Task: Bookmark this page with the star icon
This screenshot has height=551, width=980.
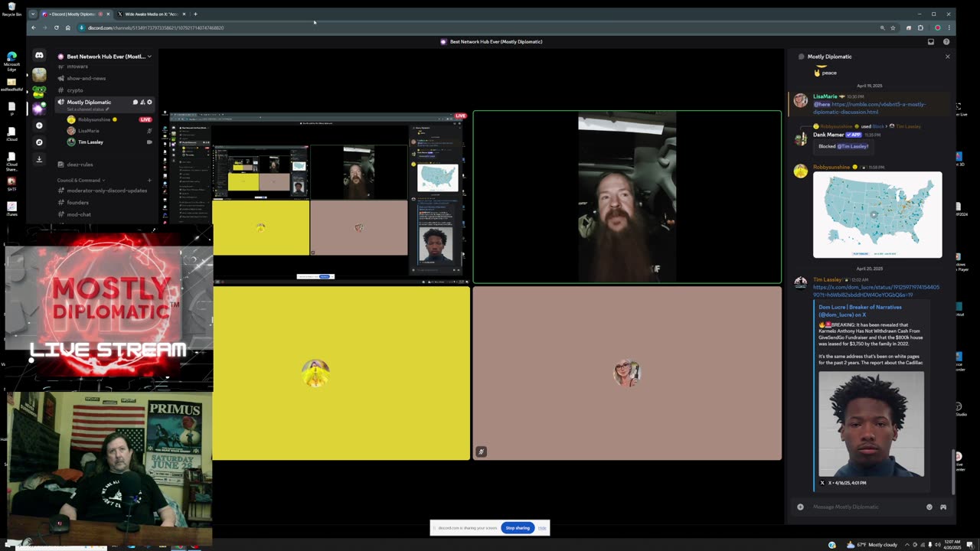Action: [x=893, y=28]
